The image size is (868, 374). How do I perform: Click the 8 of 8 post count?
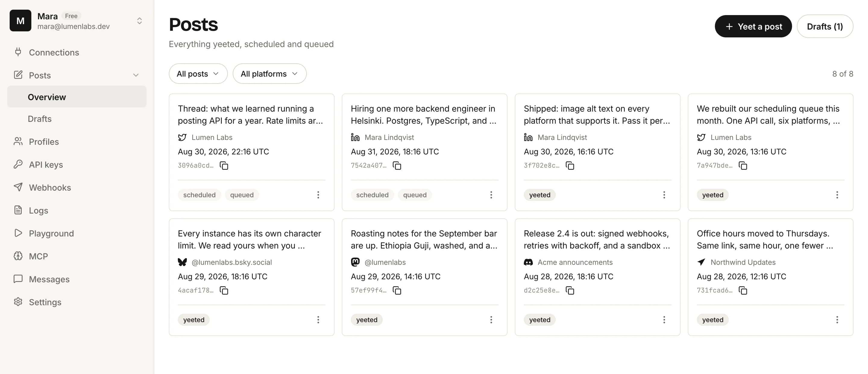coord(842,74)
